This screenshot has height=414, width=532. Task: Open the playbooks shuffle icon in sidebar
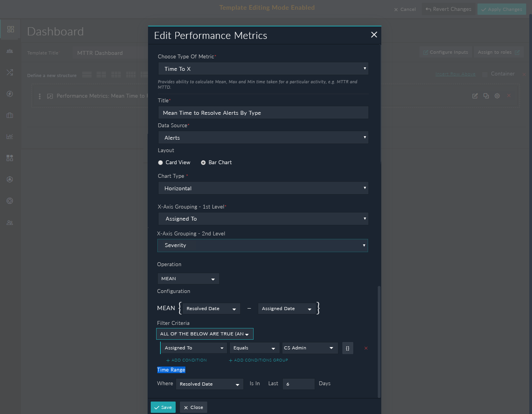[x=10, y=72]
